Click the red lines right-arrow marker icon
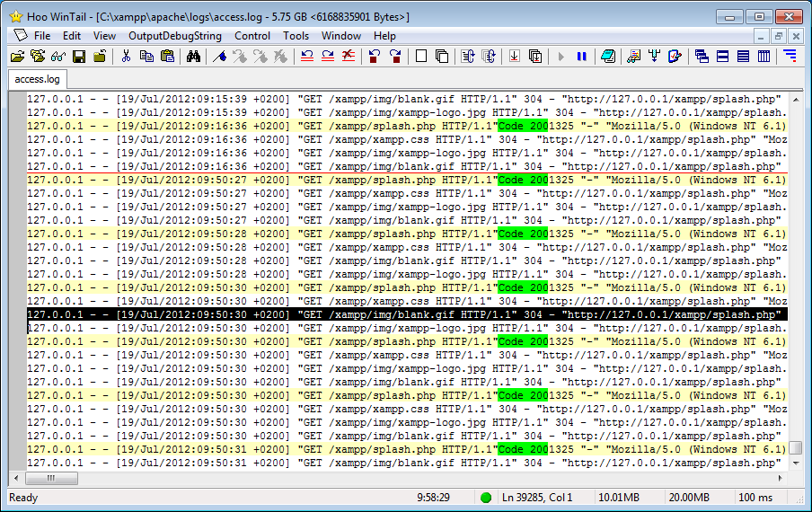812x512 pixels. [x=328, y=56]
